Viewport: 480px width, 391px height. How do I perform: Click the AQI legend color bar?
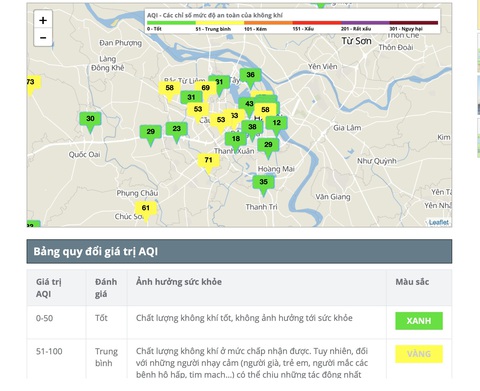[x=292, y=23]
